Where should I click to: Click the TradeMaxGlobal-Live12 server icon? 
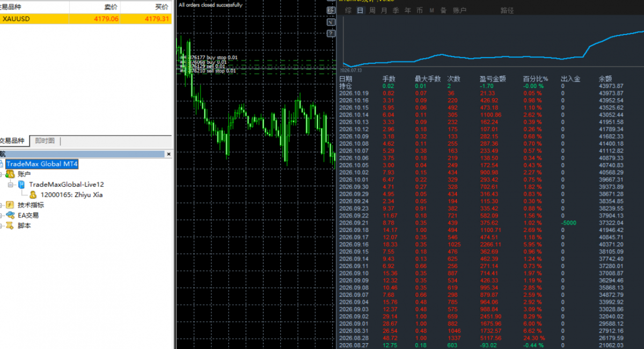[x=21, y=184]
